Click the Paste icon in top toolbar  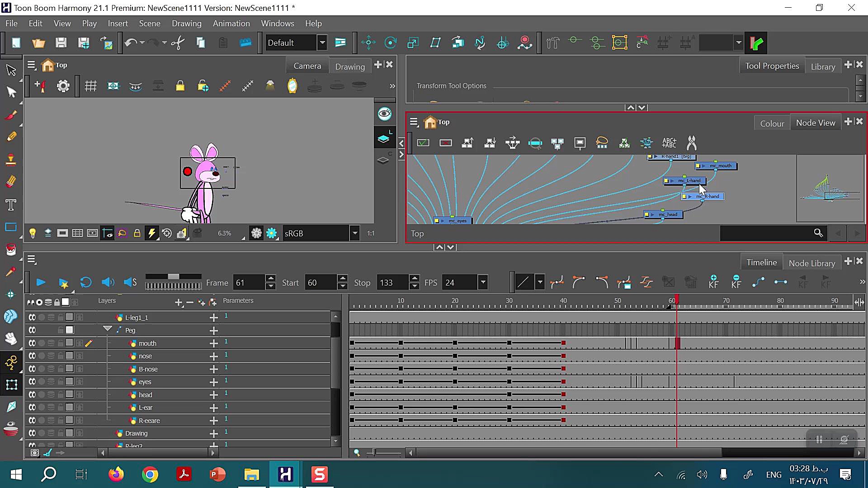point(223,43)
